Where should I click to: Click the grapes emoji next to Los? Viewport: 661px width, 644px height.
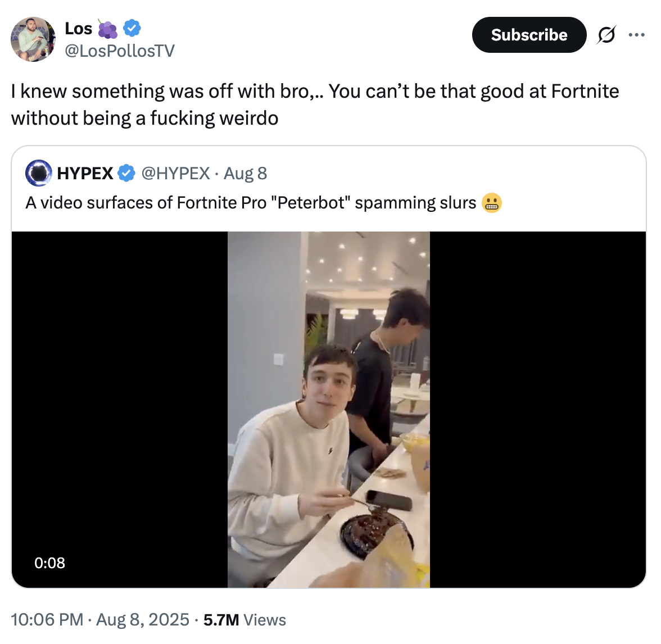tap(107, 28)
